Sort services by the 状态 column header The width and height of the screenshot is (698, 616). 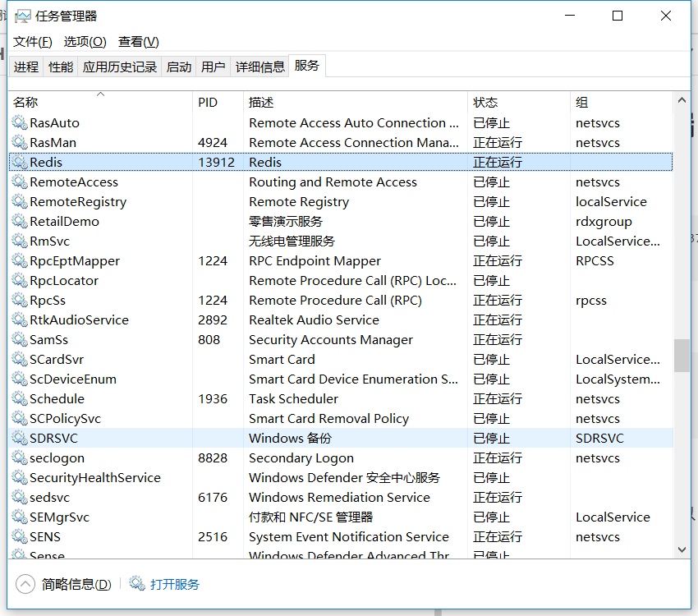519,102
